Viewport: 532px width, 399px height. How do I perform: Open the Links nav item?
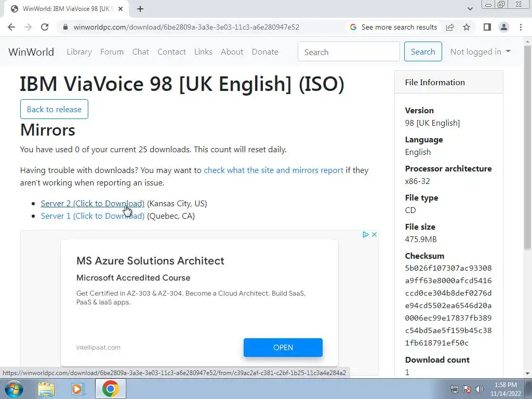coord(203,52)
